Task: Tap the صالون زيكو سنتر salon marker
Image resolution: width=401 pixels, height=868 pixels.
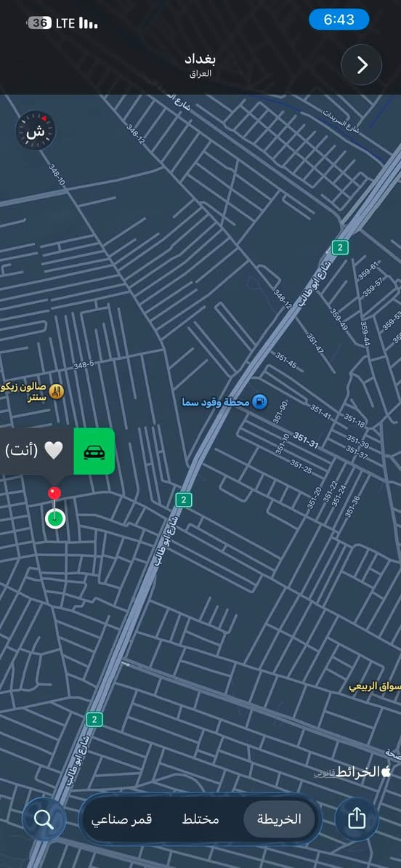Action: tap(57, 391)
